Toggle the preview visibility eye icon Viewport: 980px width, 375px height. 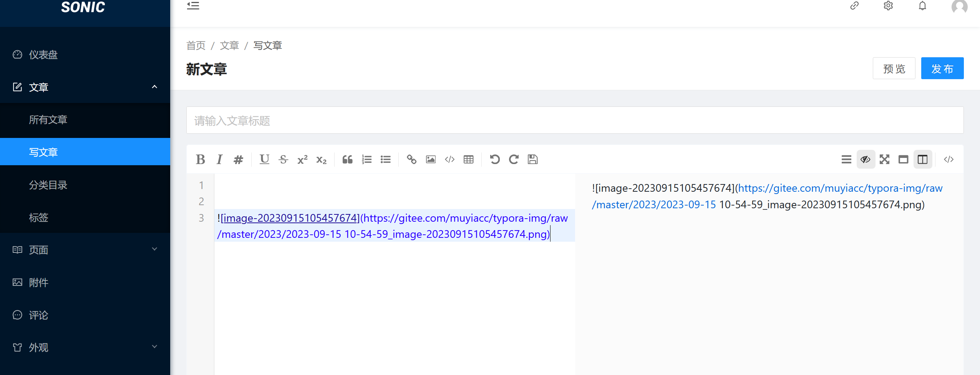[866, 159]
